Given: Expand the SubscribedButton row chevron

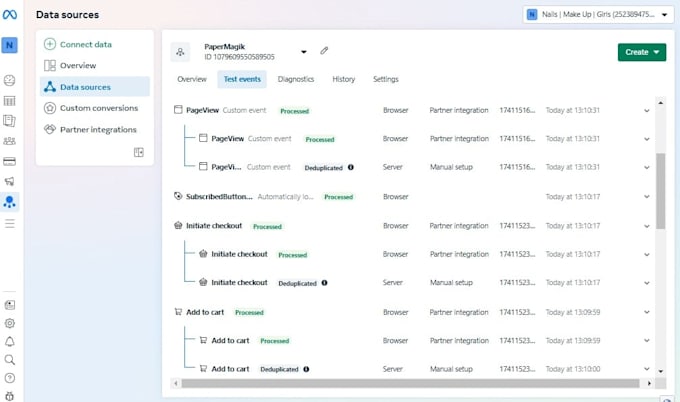Looking at the screenshot, I should pyautogui.click(x=647, y=197).
